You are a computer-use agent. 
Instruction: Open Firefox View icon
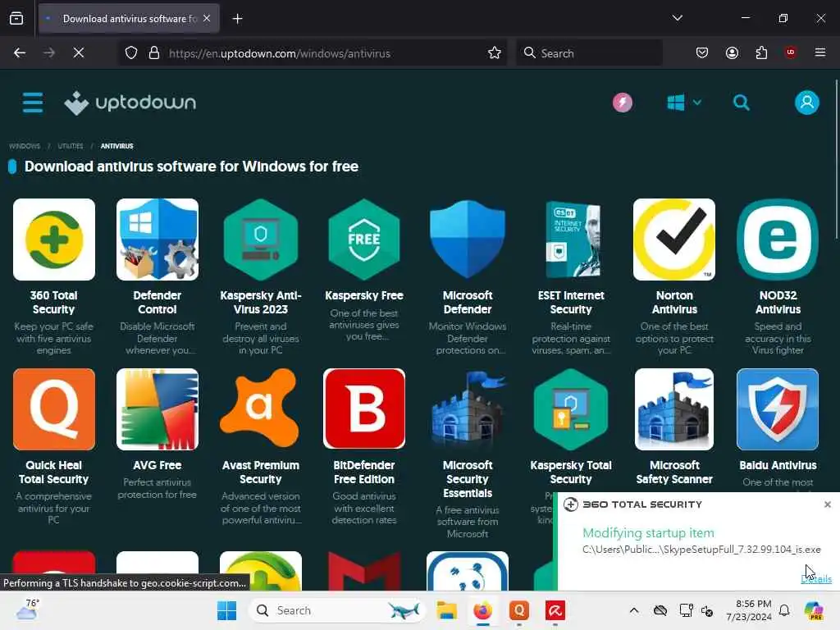pos(16,19)
